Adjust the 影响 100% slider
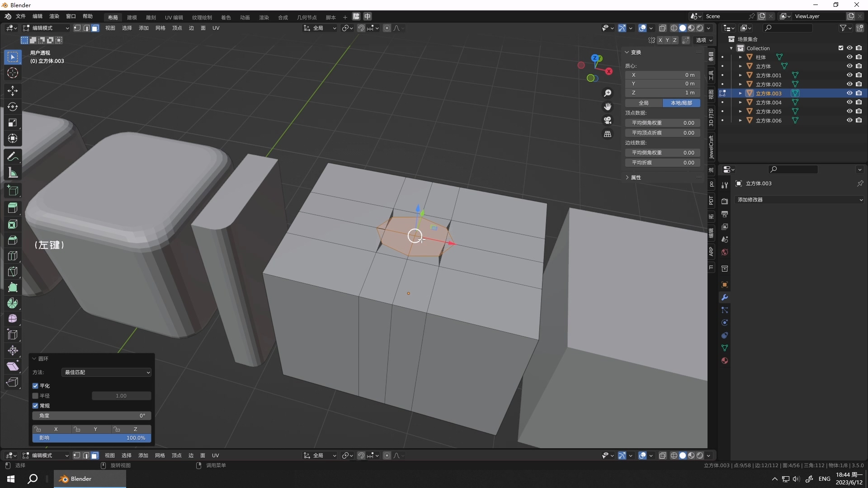 (x=92, y=438)
